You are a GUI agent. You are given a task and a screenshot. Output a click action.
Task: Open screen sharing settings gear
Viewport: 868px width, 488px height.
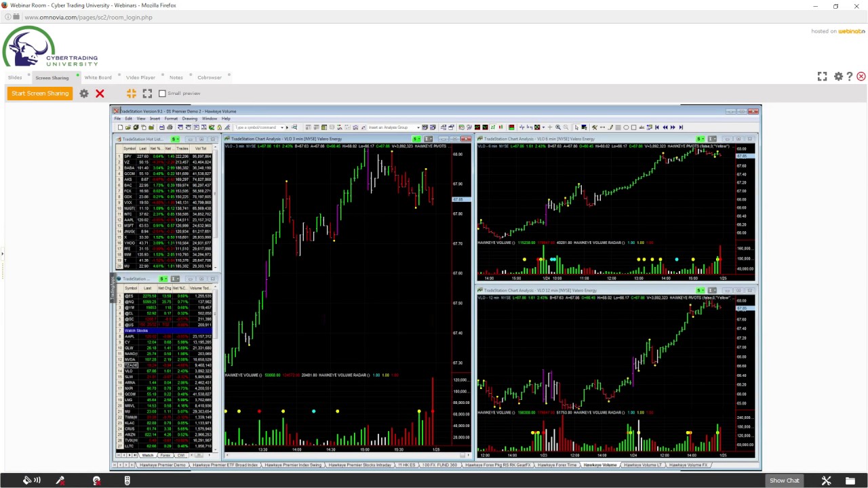coord(84,94)
